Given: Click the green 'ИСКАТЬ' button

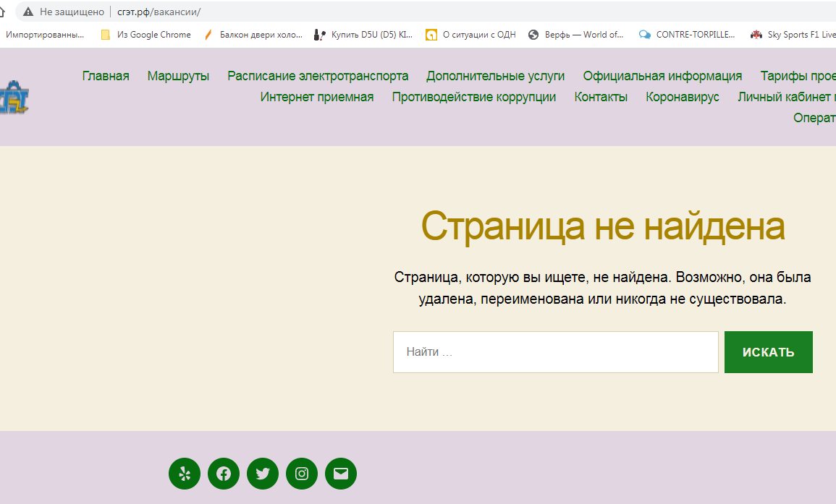Looking at the screenshot, I should tap(768, 352).
